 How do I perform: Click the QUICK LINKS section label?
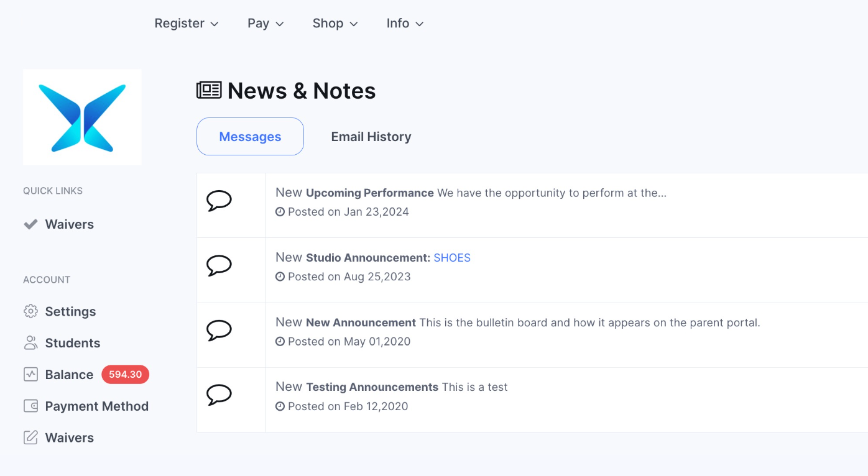click(53, 191)
